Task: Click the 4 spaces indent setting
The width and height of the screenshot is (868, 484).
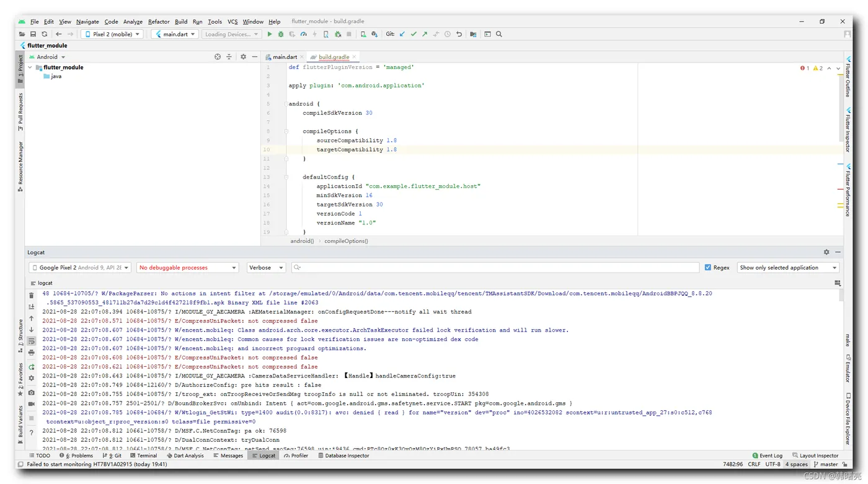Action: point(797,464)
